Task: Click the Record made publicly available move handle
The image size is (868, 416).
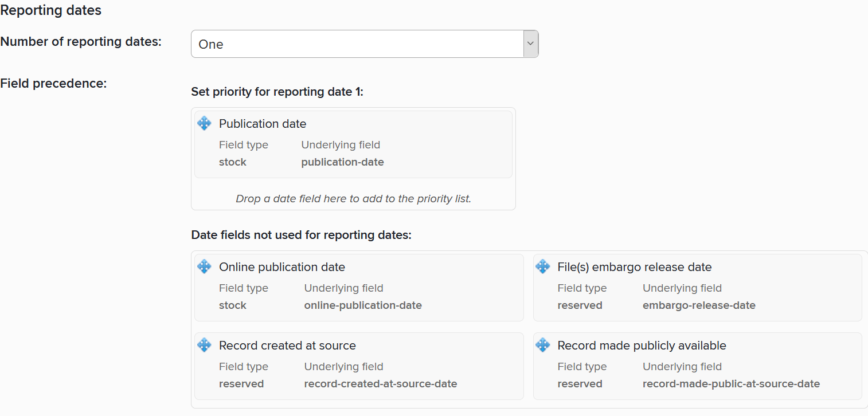Action: 542,345
